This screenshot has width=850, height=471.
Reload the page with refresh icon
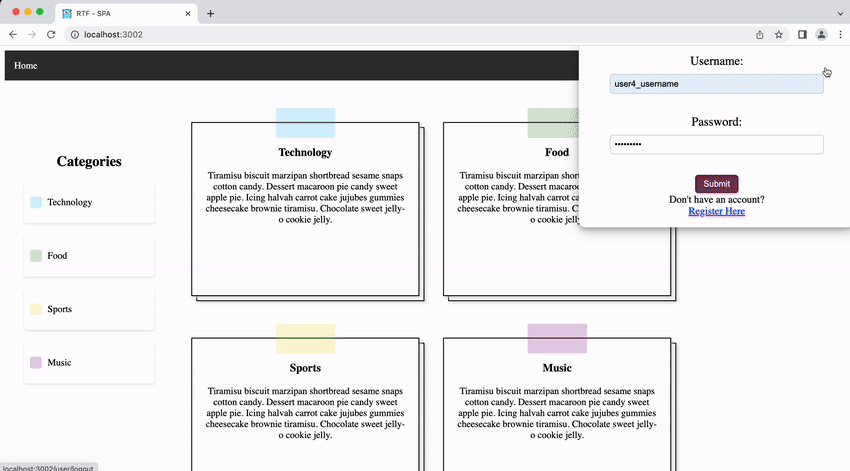coord(51,35)
